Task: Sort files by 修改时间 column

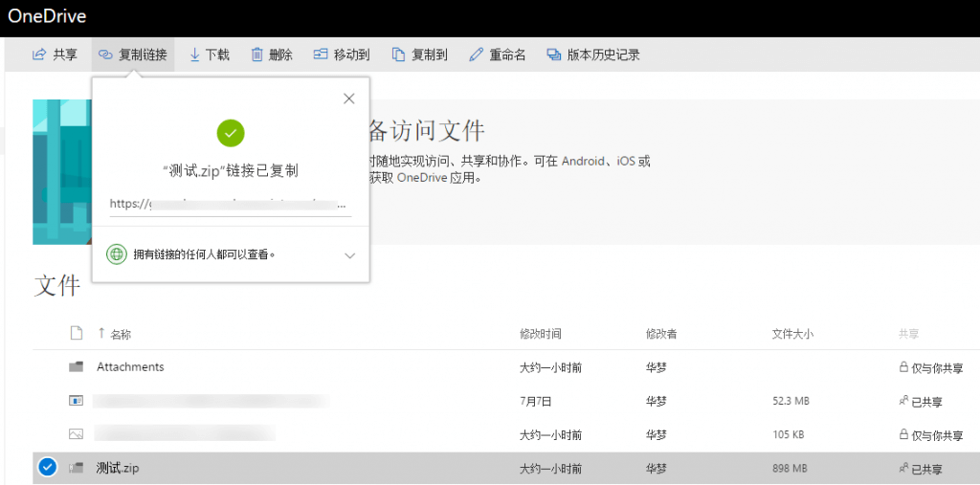Action: pyautogui.click(x=540, y=334)
